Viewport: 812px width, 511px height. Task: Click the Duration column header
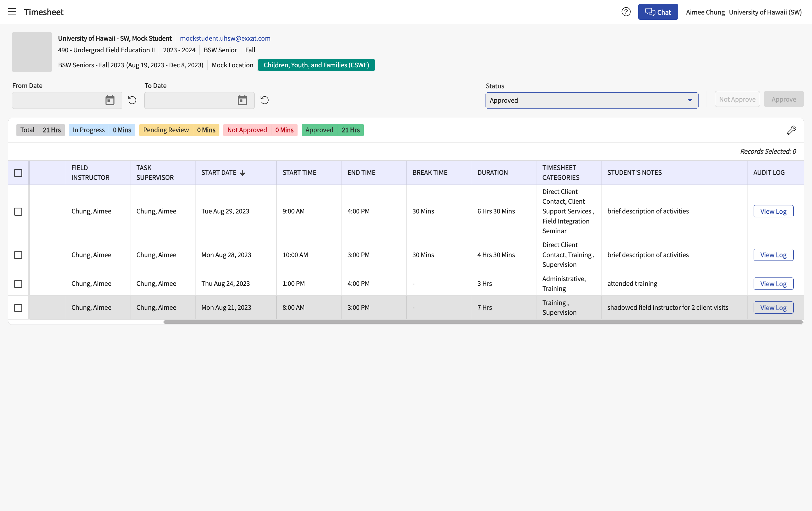coord(503,173)
